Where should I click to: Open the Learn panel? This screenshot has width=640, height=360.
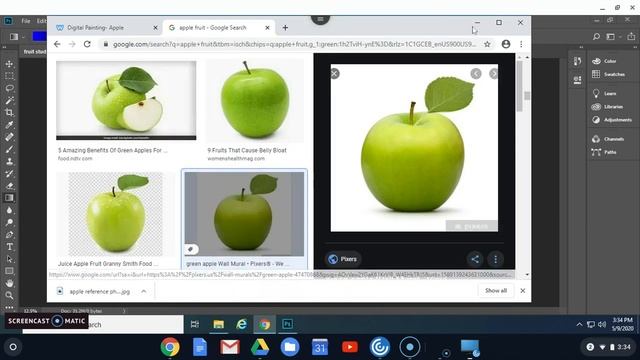click(x=604, y=93)
